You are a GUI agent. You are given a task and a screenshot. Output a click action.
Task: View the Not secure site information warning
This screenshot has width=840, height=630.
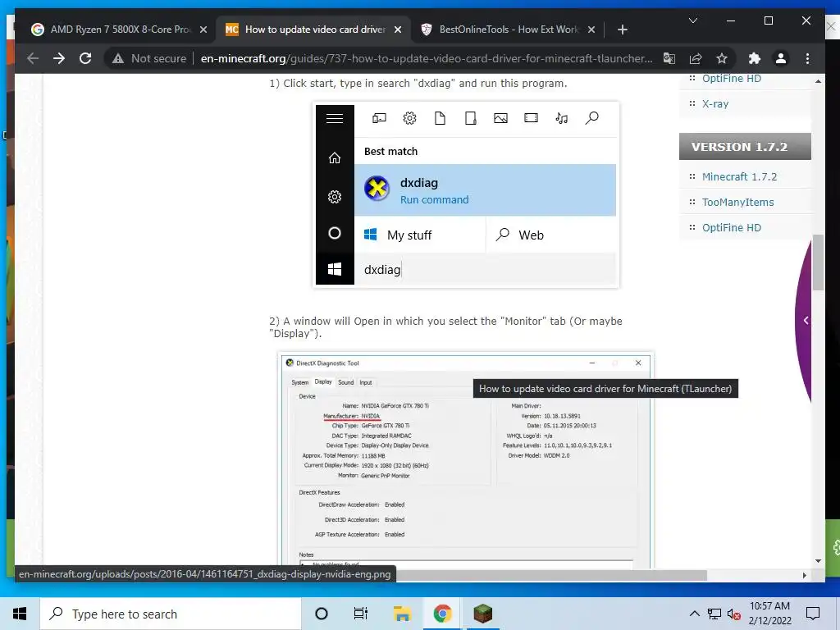[x=149, y=58]
